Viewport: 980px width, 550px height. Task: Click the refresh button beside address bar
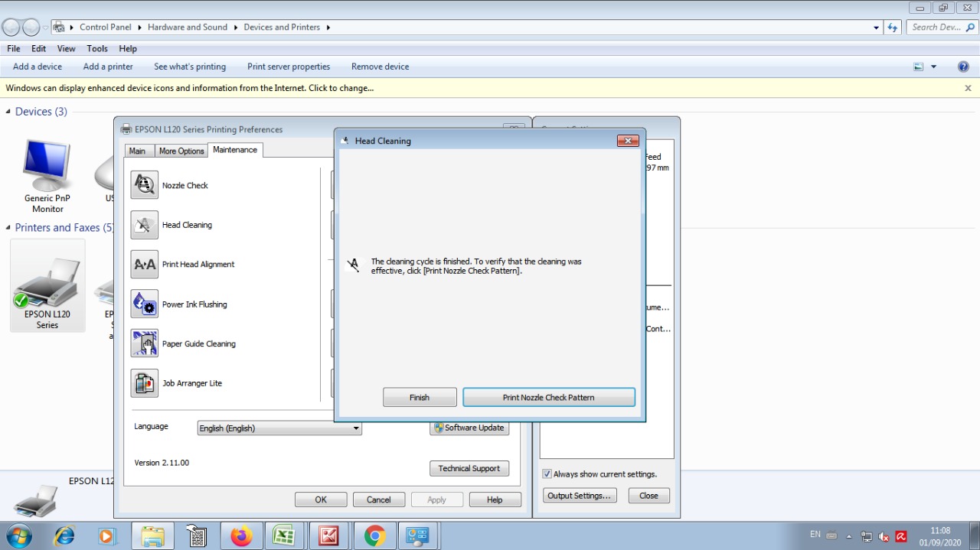pyautogui.click(x=892, y=27)
